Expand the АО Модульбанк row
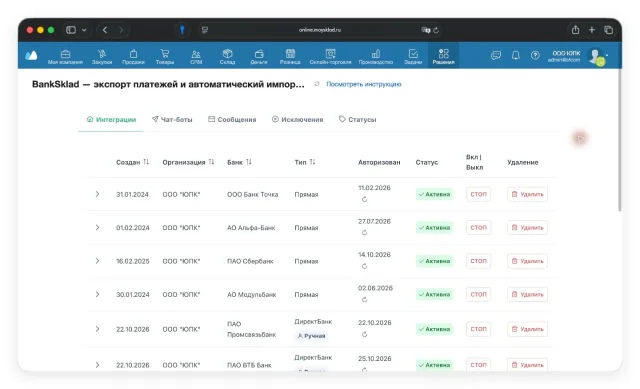The image size is (640, 389). click(x=97, y=294)
